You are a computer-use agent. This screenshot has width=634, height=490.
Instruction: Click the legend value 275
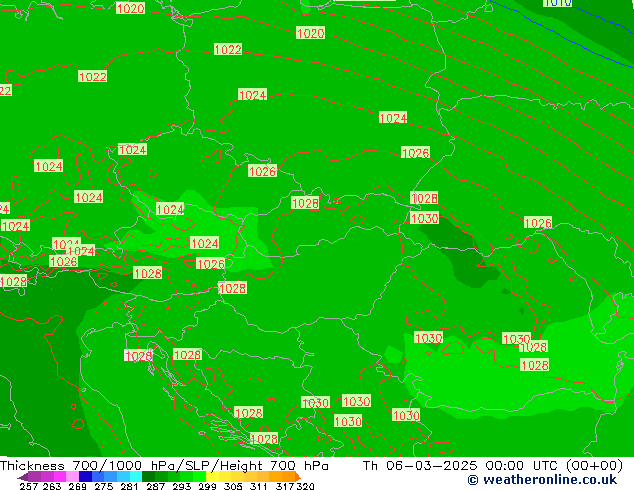click(x=104, y=486)
